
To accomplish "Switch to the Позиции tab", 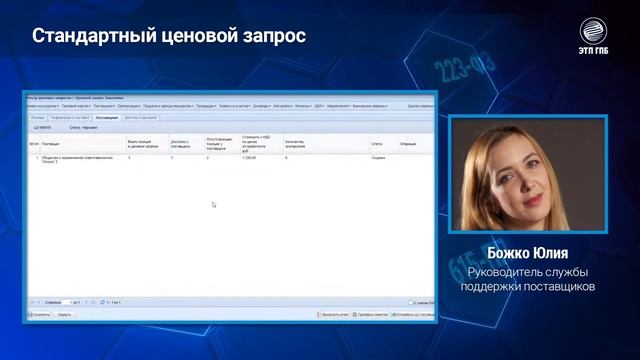I will tap(38, 118).
